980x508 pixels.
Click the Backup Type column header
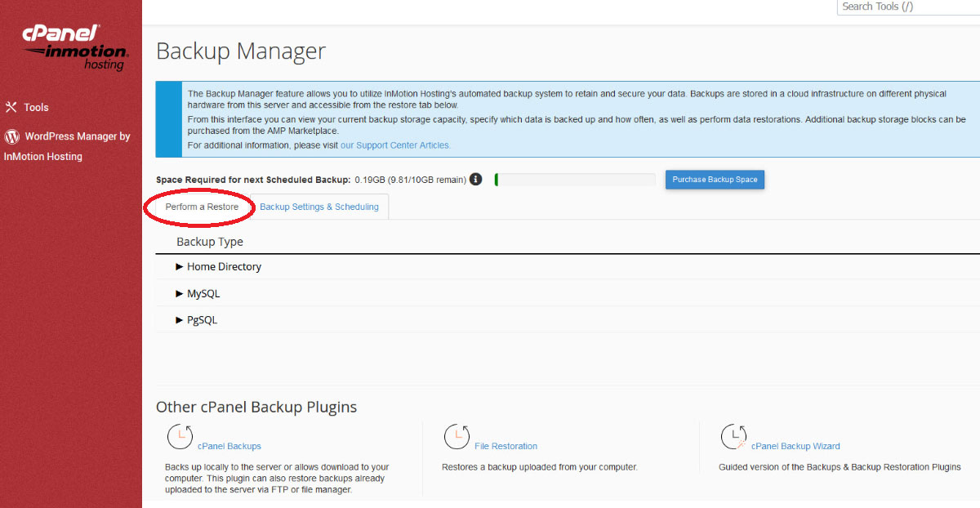point(210,242)
